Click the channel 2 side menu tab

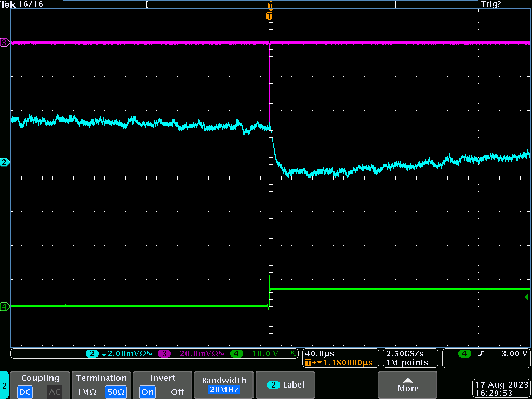click(4, 385)
